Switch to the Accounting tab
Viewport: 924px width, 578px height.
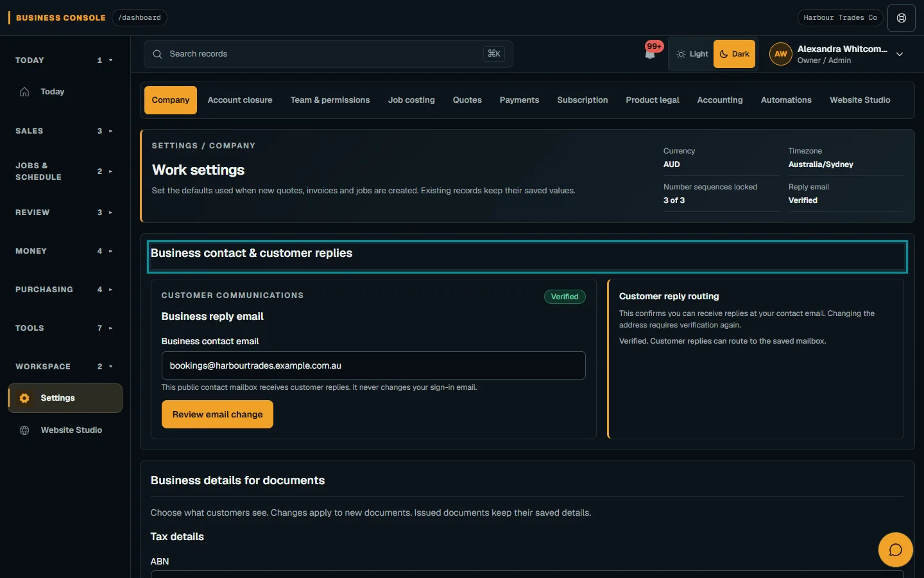tap(720, 100)
